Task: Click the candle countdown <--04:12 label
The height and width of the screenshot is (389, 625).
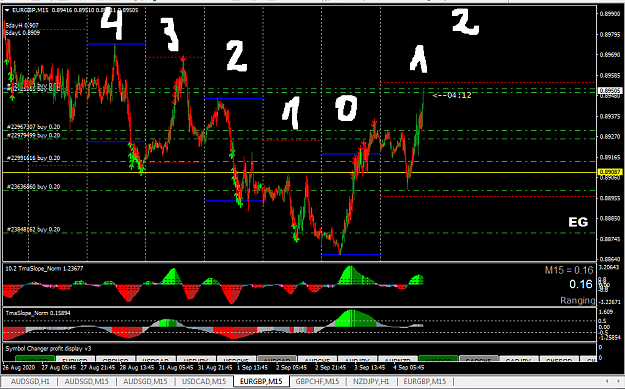Action: pyautogui.click(x=452, y=95)
